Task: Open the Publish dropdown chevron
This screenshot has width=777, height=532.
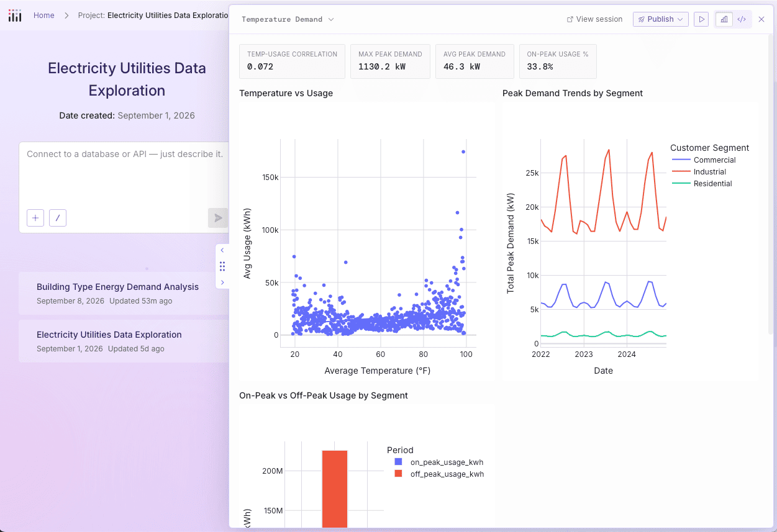Action: [681, 19]
